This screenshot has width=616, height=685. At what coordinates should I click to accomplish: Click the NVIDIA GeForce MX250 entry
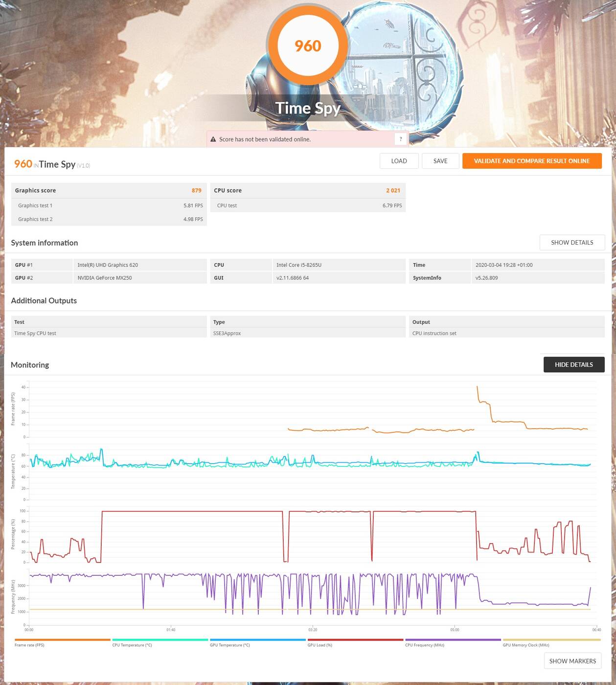point(105,278)
